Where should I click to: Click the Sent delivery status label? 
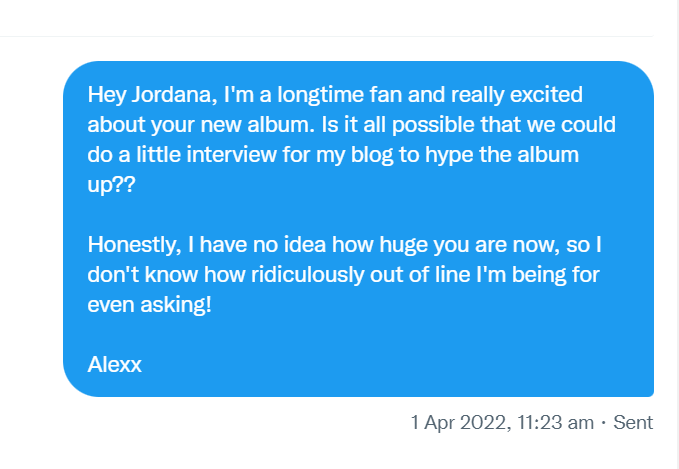point(633,423)
